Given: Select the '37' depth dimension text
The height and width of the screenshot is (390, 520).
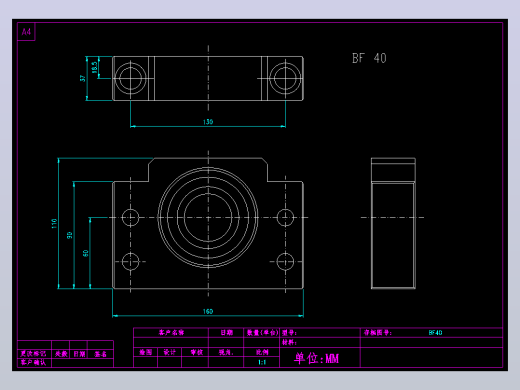Looking at the screenshot, I should [83, 78].
